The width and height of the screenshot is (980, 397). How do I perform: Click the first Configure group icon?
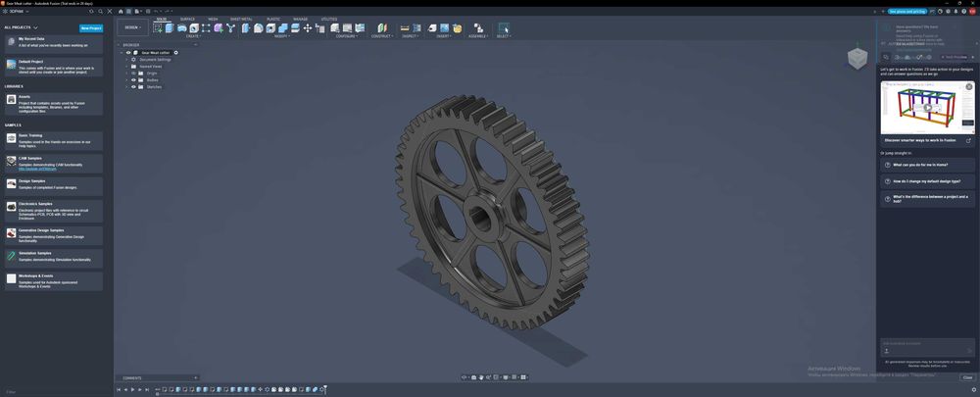coord(335,28)
